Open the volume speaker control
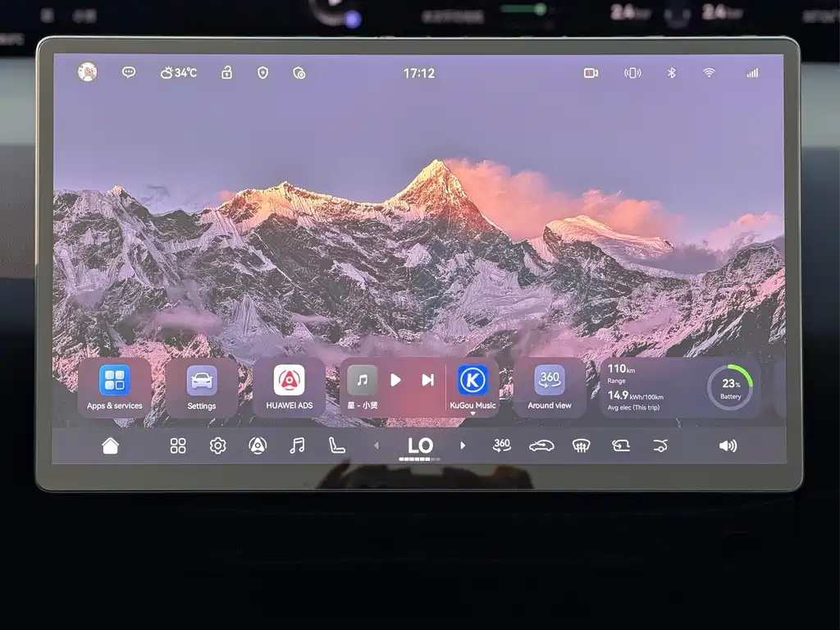Viewport: 840px width, 630px height. click(x=728, y=445)
